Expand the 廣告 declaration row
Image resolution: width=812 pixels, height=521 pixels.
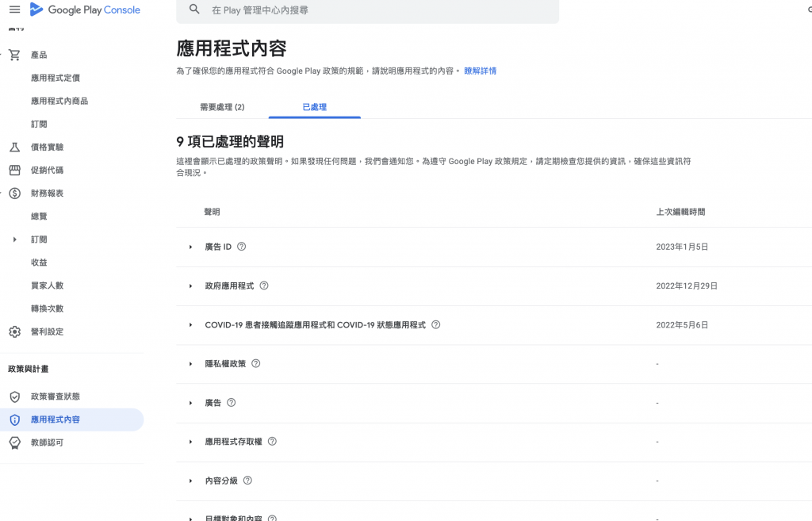190,403
